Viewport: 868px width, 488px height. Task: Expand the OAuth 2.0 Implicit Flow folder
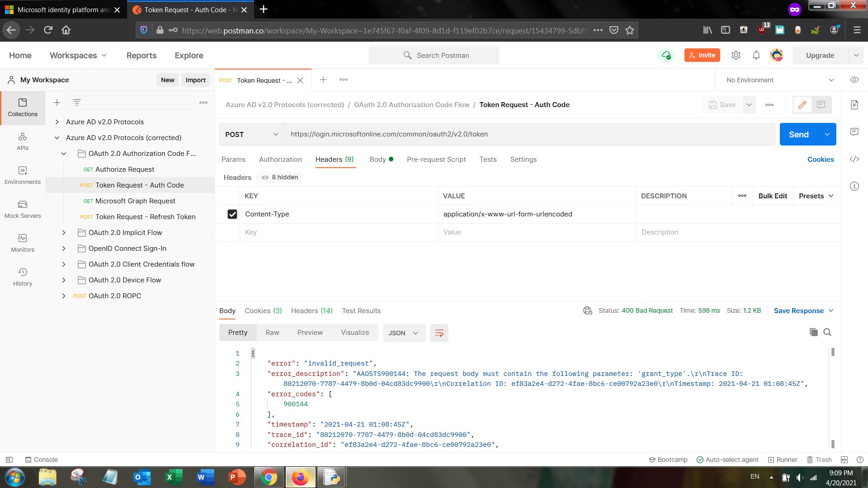tap(64, 232)
